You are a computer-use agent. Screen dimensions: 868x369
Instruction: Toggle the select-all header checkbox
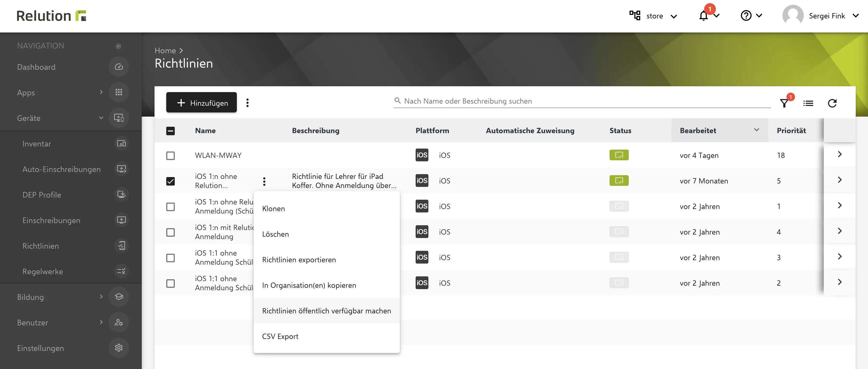(x=171, y=131)
